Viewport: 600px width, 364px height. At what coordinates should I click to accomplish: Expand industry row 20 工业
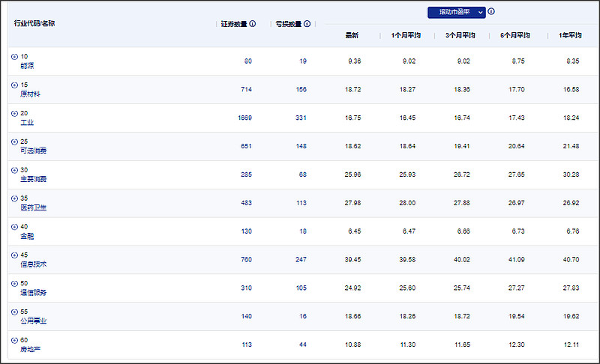coord(14,113)
